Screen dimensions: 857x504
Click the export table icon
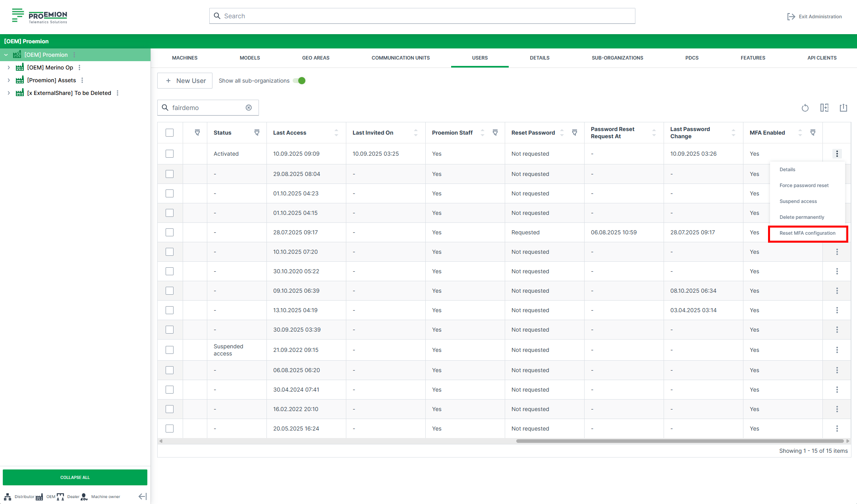843,108
